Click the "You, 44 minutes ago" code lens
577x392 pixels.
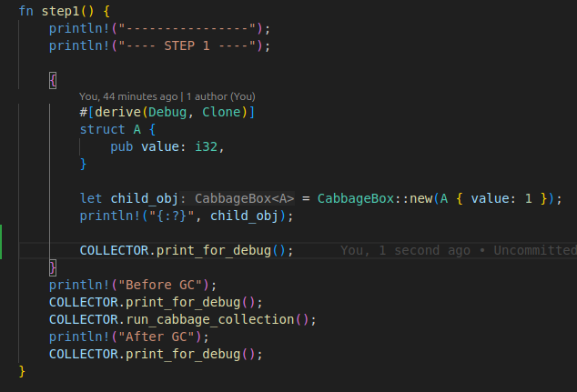(129, 95)
